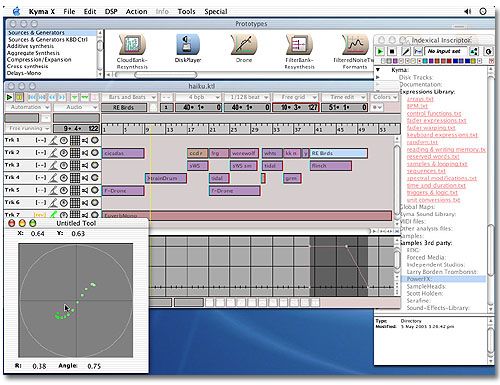Open triggers & logic.txt link
500x385 pixels.
point(432,192)
